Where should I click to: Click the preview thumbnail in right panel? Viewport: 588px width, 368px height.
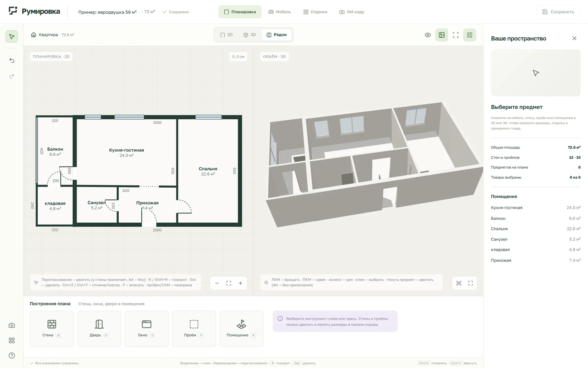tap(536, 73)
